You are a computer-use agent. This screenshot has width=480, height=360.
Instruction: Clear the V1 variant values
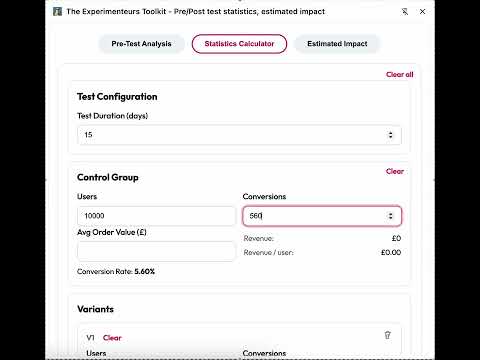pyautogui.click(x=112, y=338)
